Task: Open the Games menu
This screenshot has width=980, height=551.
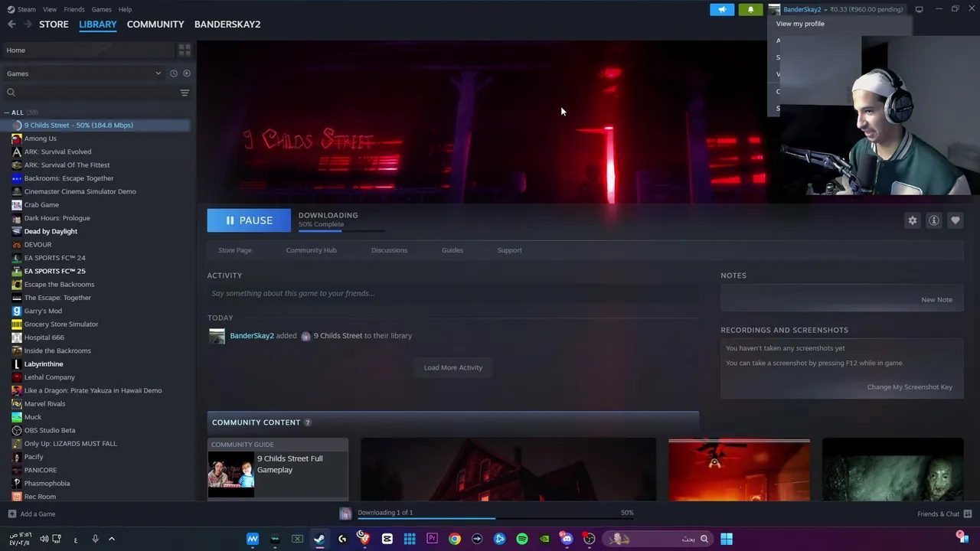Action: pos(101,9)
